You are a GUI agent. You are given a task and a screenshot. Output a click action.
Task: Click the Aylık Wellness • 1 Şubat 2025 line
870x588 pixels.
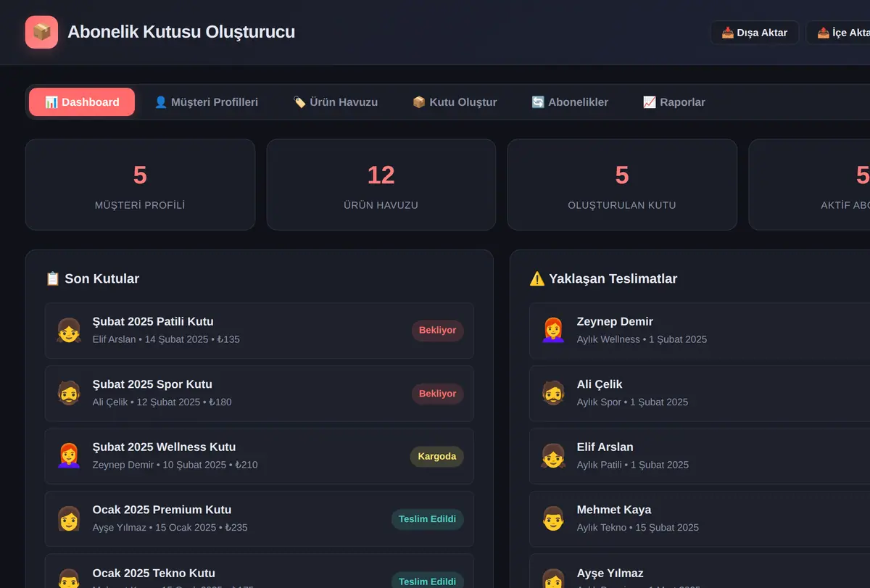click(x=642, y=339)
